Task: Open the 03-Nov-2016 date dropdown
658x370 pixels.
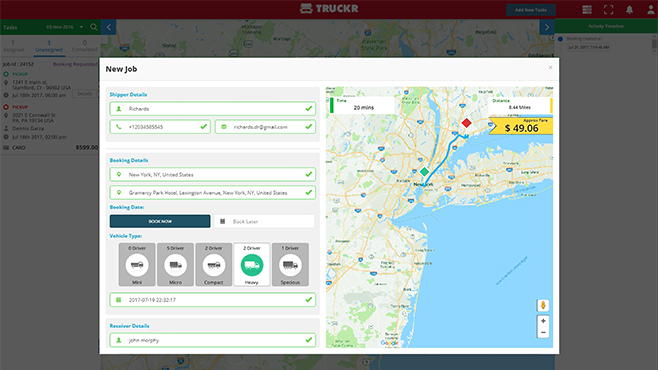Action: (x=64, y=27)
